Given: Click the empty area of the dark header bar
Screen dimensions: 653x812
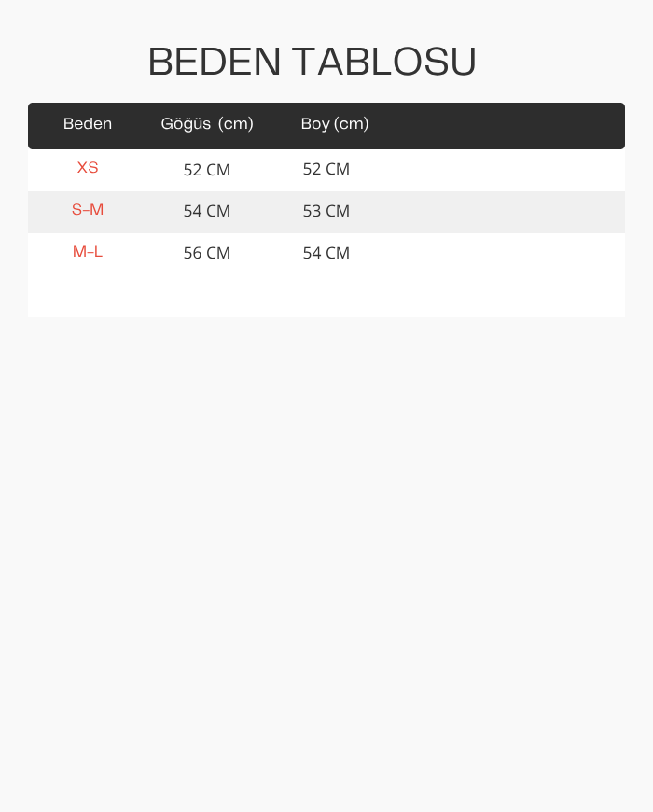Looking at the screenshot, I should point(496,126).
